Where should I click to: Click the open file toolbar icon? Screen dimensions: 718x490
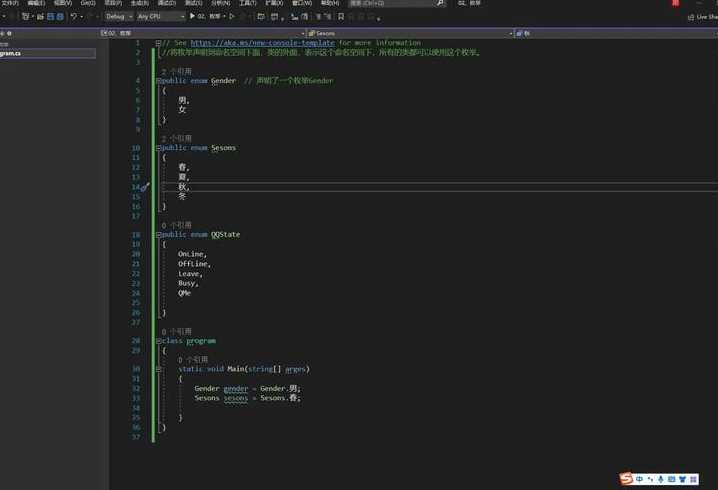coord(40,16)
